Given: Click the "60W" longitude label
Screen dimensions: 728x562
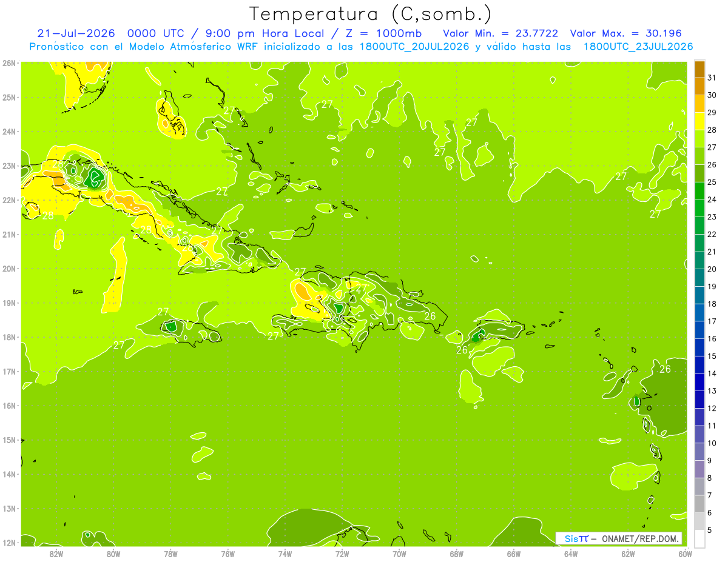Looking at the screenshot, I should (x=686, y=554).
